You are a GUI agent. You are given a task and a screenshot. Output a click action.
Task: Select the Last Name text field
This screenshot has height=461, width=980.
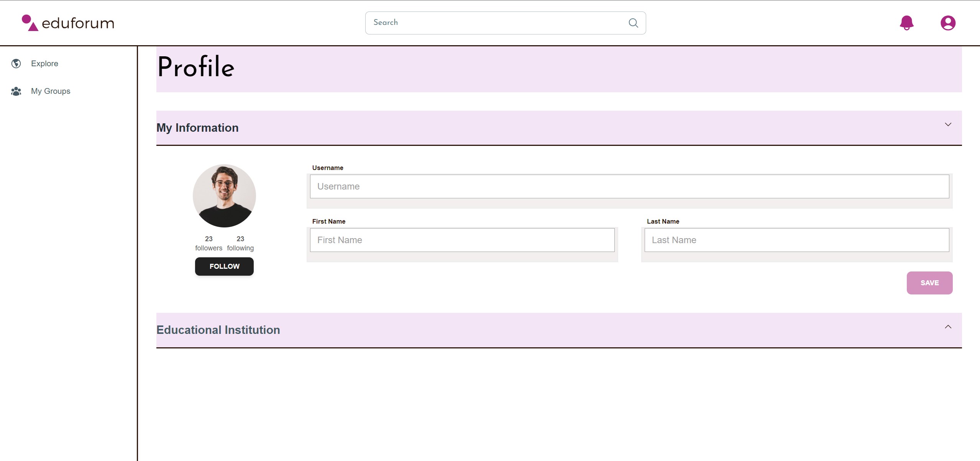coord(796,240)
